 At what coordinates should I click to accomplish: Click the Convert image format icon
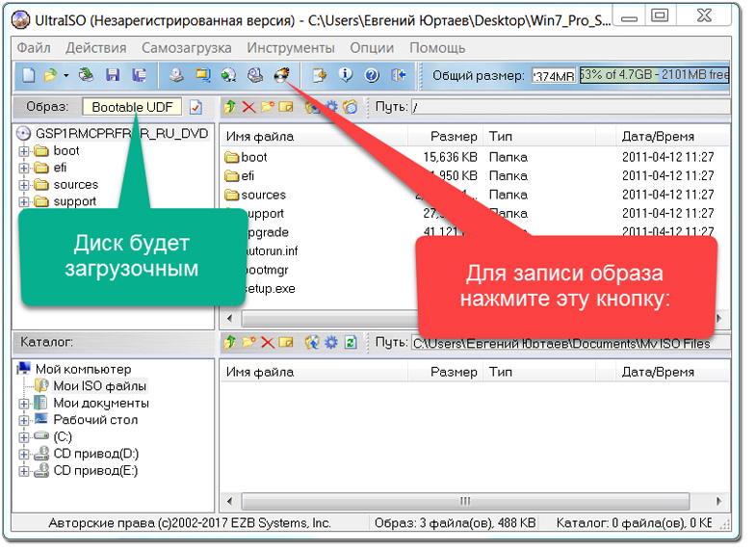(203, 75)
